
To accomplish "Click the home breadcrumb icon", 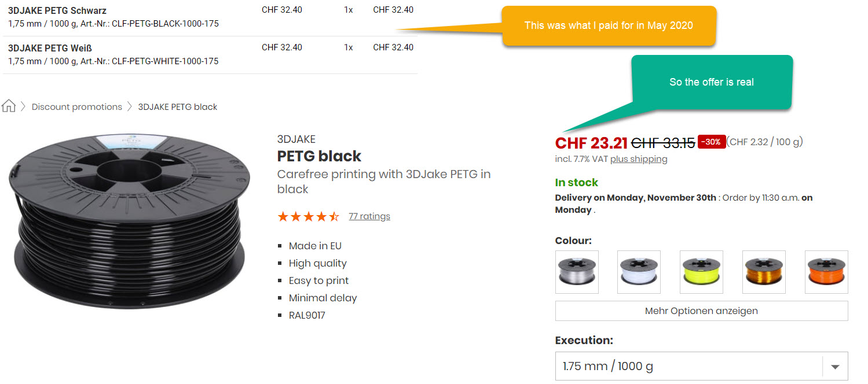I will 9,106.
